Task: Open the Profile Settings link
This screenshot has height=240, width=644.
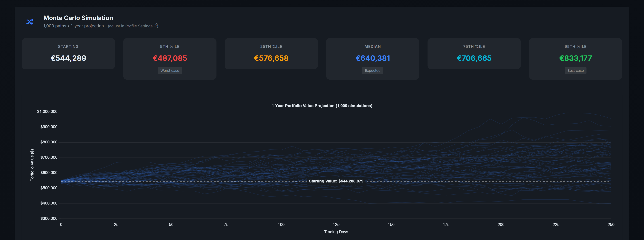Action: tap(139, 26)
